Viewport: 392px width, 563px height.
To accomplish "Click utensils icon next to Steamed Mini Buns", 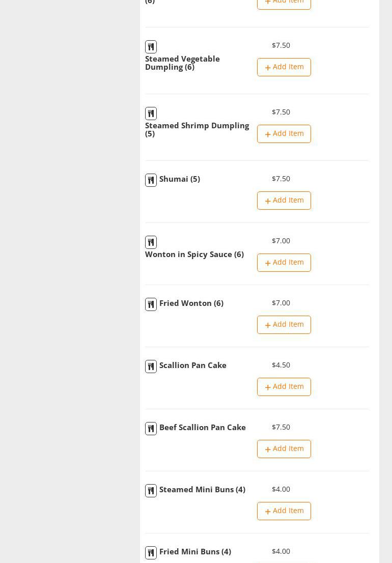I will coord(151,491).
